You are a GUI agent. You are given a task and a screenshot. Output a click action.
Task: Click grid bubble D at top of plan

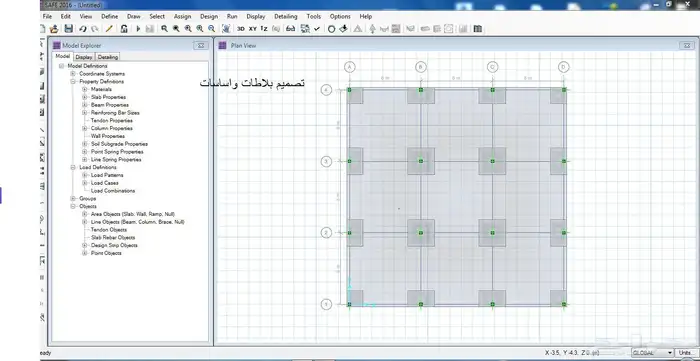click(x=564, y=67)
